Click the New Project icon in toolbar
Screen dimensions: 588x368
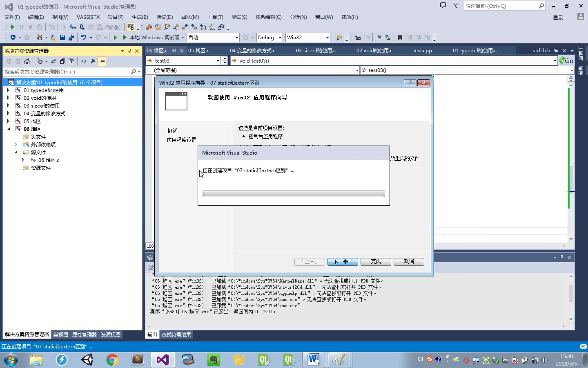click(39, 37)
